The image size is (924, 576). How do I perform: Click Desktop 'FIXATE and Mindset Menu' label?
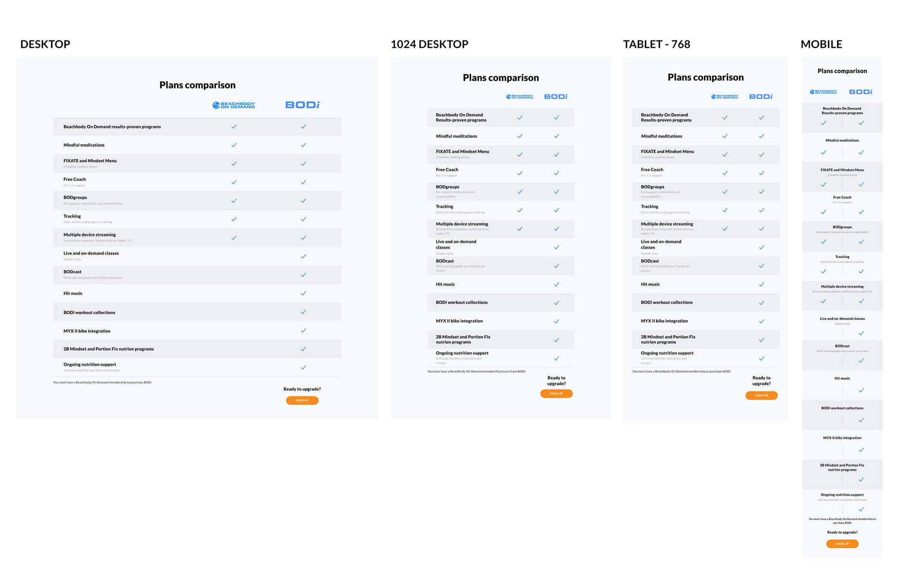tap(90, 161)
